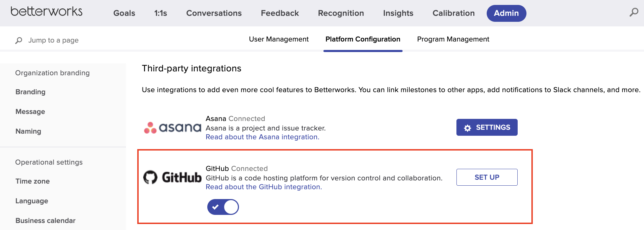Screen dimensions: 644x230
Task: Click the Asana logo
Action: (172, 128)
